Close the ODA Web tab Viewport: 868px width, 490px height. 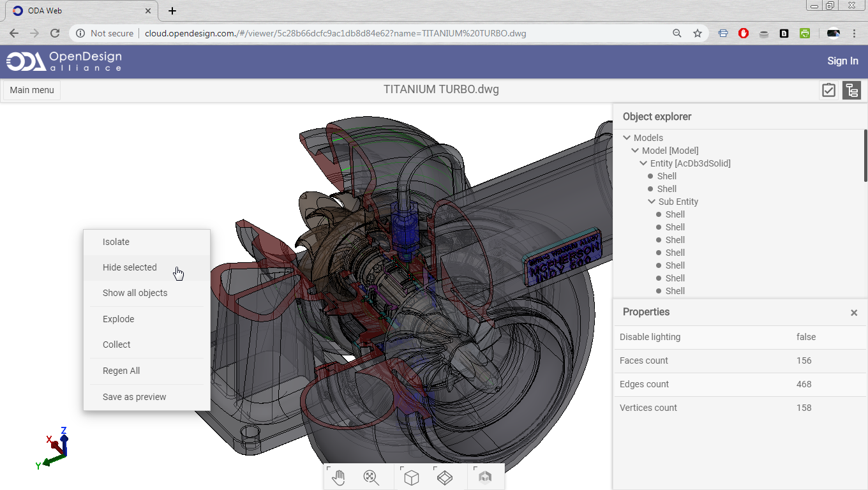148,11
